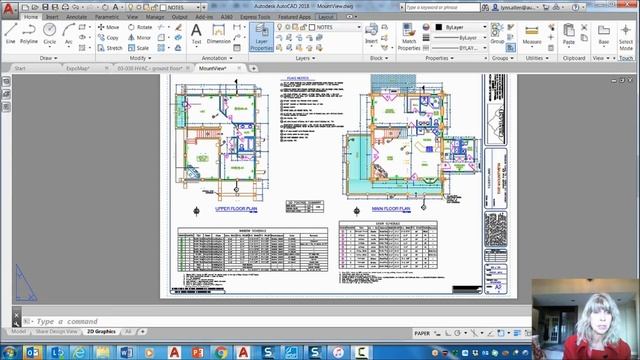The height and width of the screenshot is (360, 640).
Task: Switch to the Manage ribbon tab
Action: coord(155,17)
